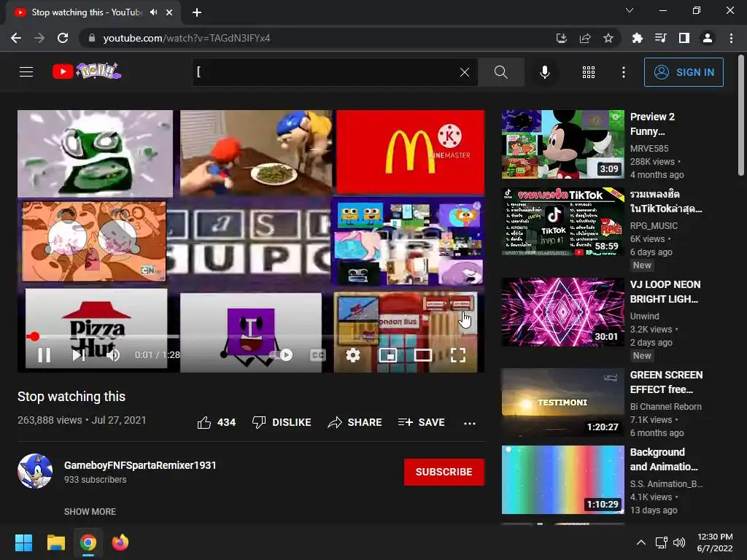Clear the search box with the X
The image size is (747, 560).
coord(465,72)
